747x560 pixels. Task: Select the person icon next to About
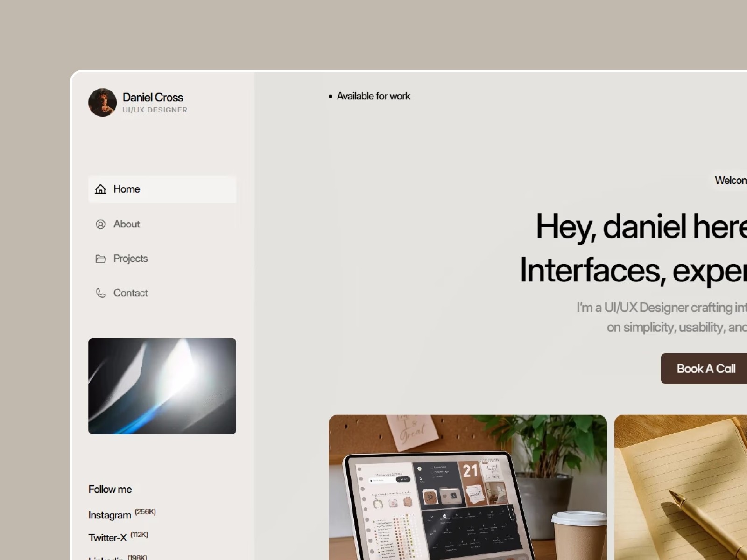101,224
